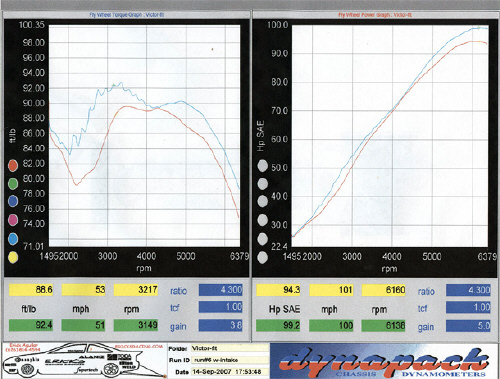The image size is (500, 379).
Task: Click torque gain value 3.8
Action: point(220,325)
